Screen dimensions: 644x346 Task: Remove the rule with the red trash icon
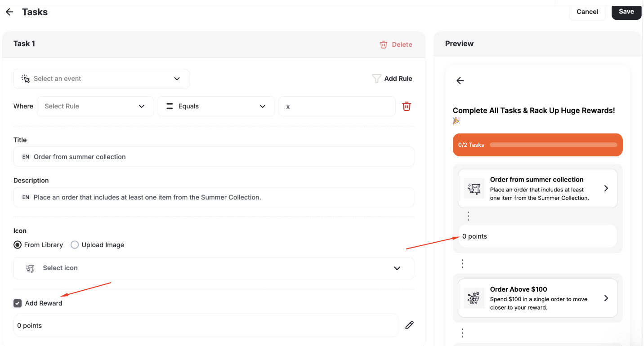[407, 106]
